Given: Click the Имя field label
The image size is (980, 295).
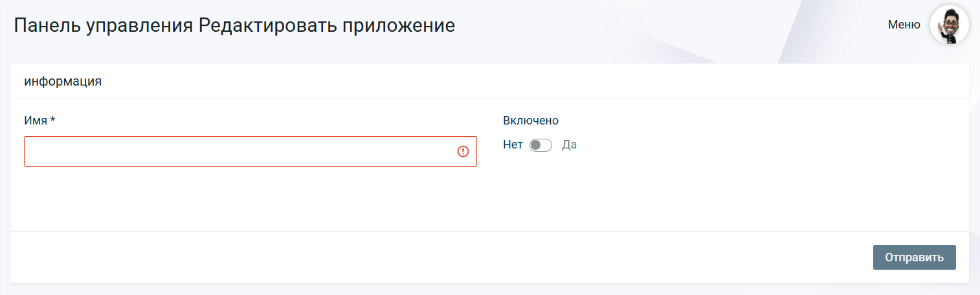Looking at the screenshot, I should pyautogui.click(x=35, y=121).
